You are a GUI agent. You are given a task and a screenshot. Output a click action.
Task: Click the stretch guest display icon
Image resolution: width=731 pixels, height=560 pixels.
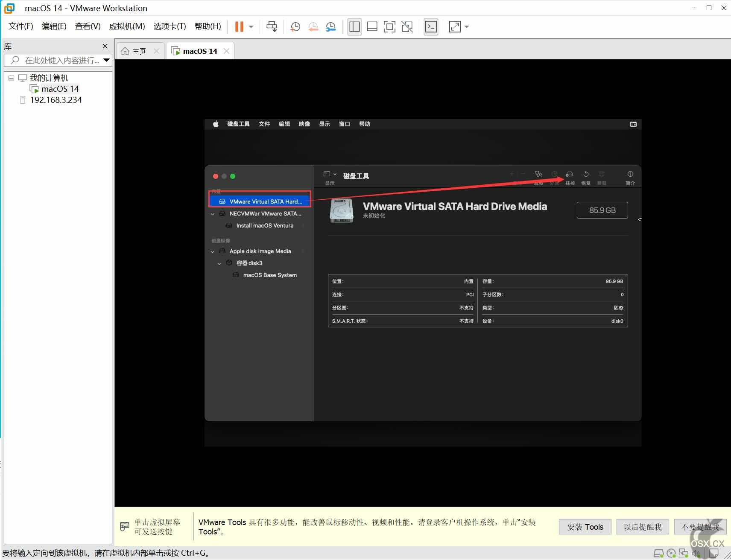coord(455,27)
